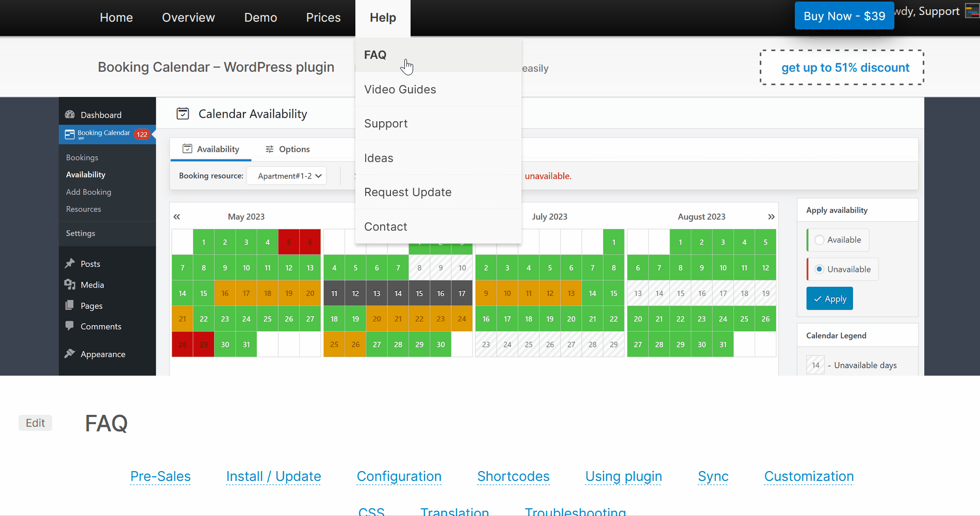Image resolution: width=980 pixels, height=516 pixels.
Task: Open Bookings in Booking Calendar submenu
Action: 82,157
